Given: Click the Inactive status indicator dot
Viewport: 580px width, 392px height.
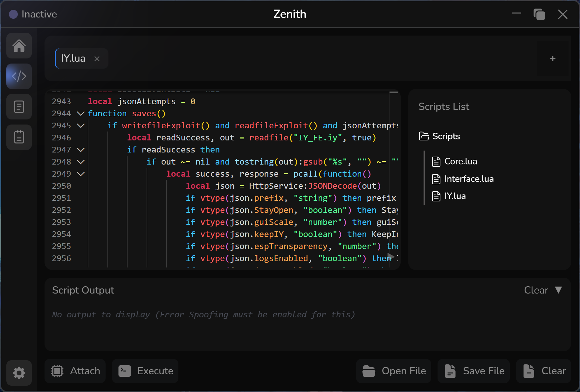Looking at the screenshot, I should click(13, 14).
